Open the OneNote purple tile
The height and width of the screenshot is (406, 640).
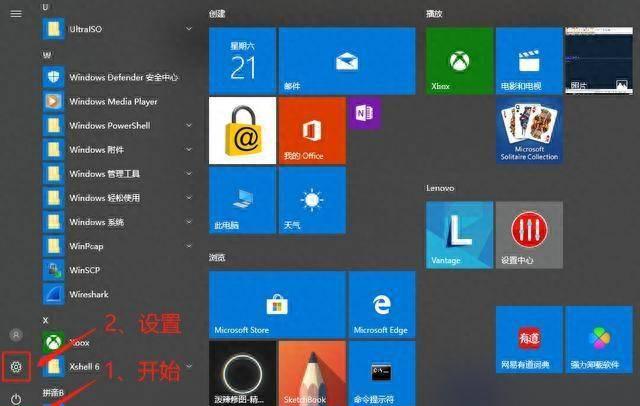click(365, 113)
